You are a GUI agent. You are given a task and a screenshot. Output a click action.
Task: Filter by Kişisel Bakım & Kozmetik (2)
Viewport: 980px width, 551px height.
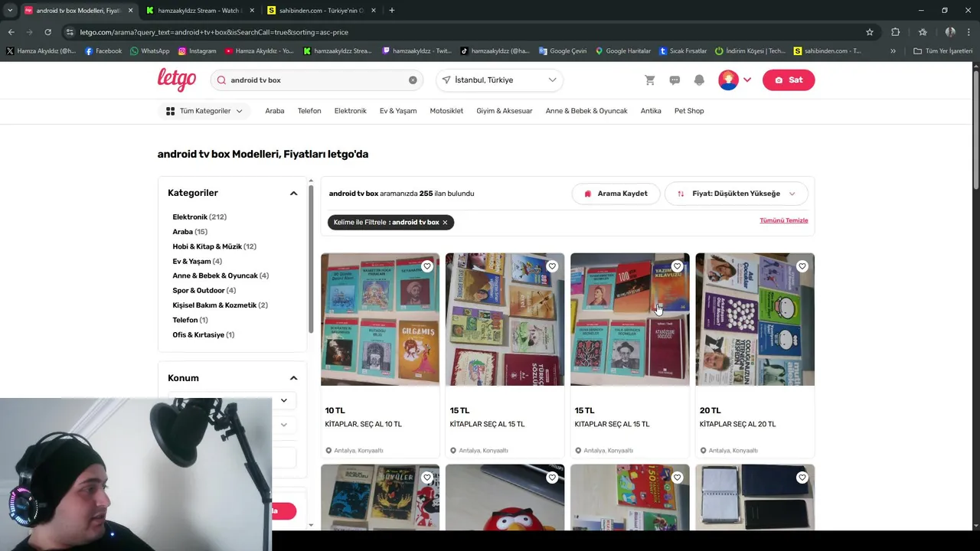tap(220, 305)
